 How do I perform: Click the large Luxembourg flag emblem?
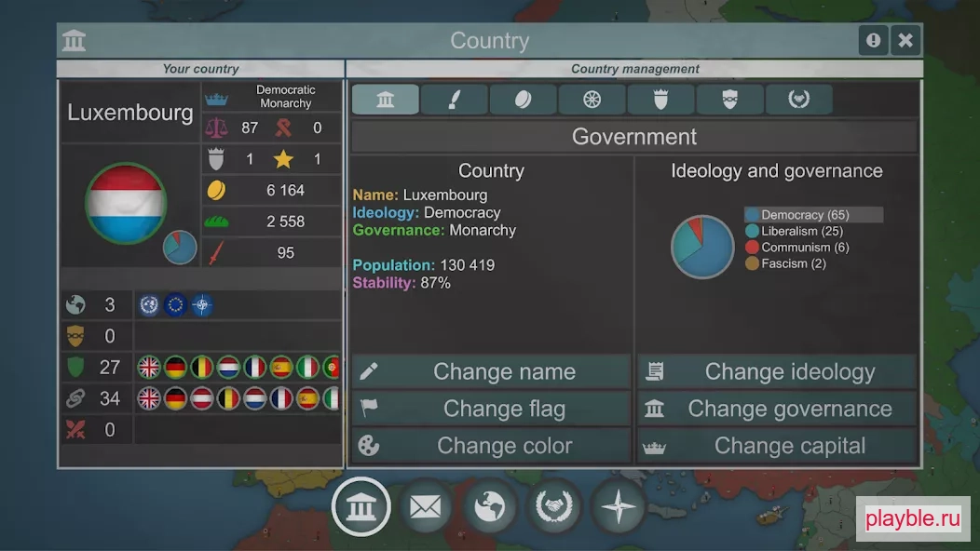point(126,203)
